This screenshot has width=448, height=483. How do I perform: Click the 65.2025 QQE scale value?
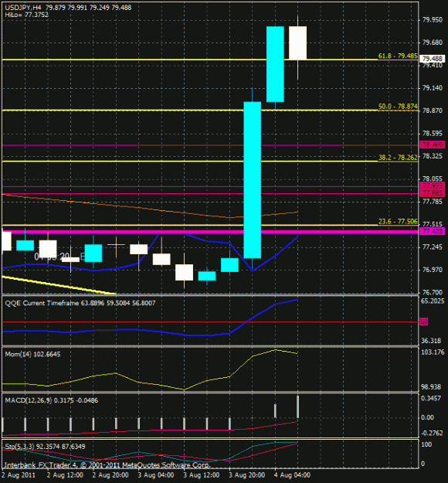tap(433, 301)
